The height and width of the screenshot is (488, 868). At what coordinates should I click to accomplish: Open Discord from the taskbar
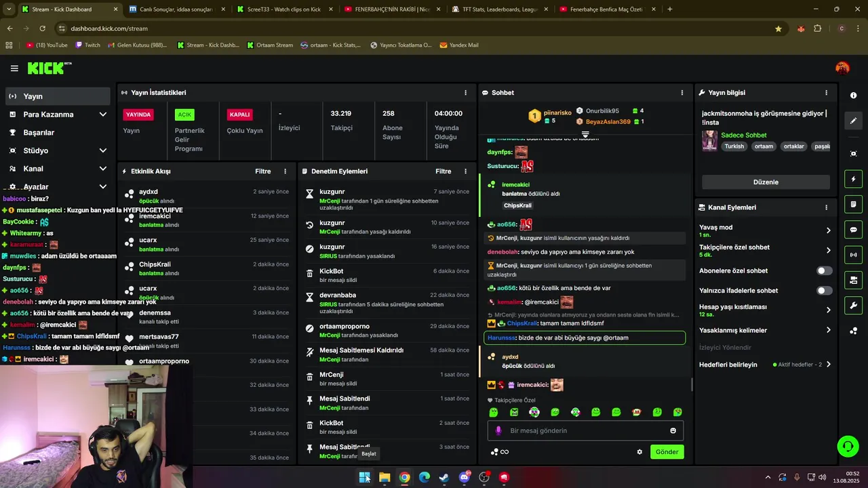tap(465, 477)
